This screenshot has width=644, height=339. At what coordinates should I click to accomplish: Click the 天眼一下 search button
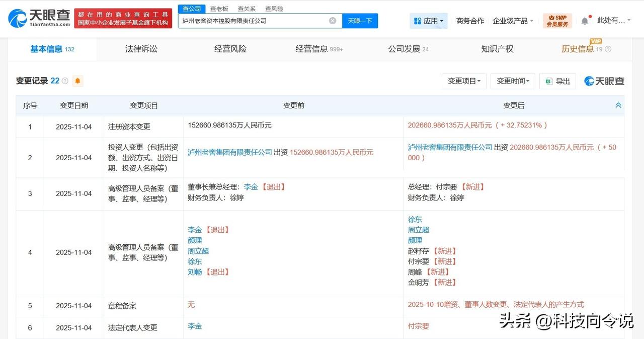[x=360, y=21]
